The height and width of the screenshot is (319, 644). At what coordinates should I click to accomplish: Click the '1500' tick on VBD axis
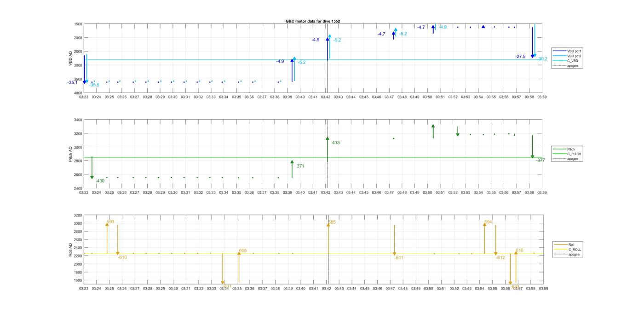(x=79, y=24)
